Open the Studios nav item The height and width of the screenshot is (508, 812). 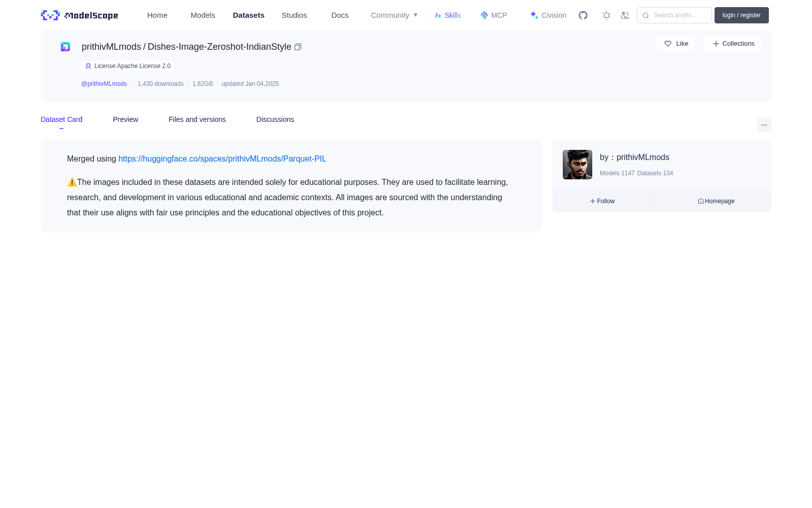294,15
